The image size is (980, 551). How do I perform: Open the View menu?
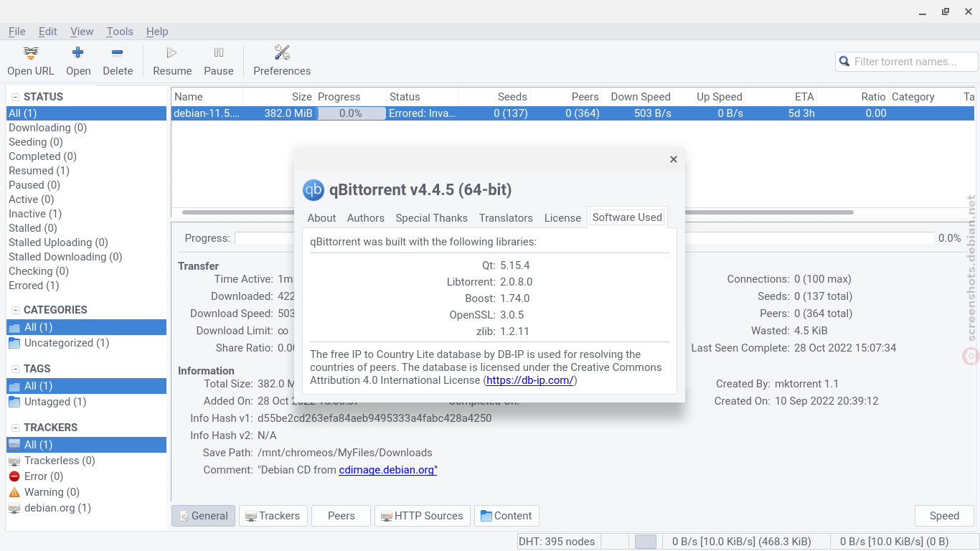click(x=82, y=32)
